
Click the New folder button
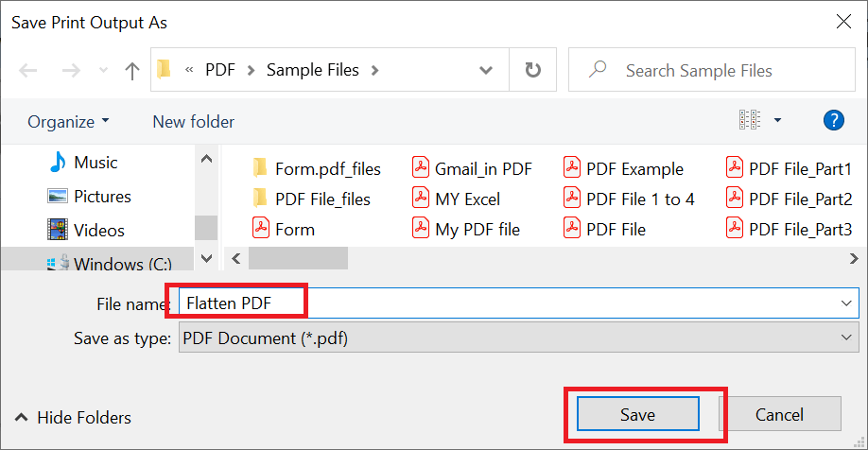193,122
